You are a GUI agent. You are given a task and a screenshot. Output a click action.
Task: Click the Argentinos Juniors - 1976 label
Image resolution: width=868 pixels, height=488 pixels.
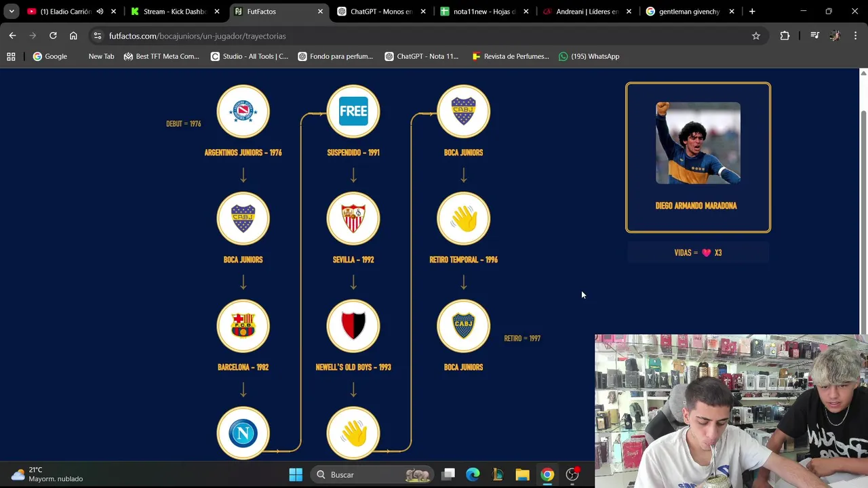(x=243, y=152)
